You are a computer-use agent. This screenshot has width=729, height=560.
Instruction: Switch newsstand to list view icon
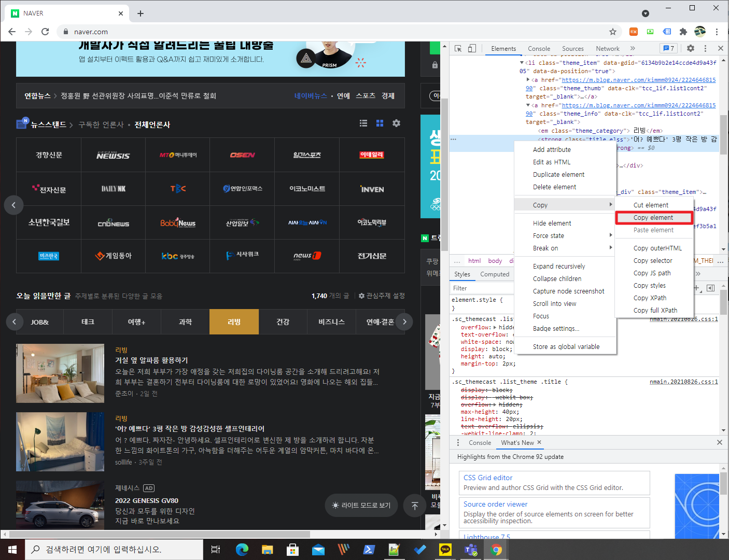coord(363,123)
